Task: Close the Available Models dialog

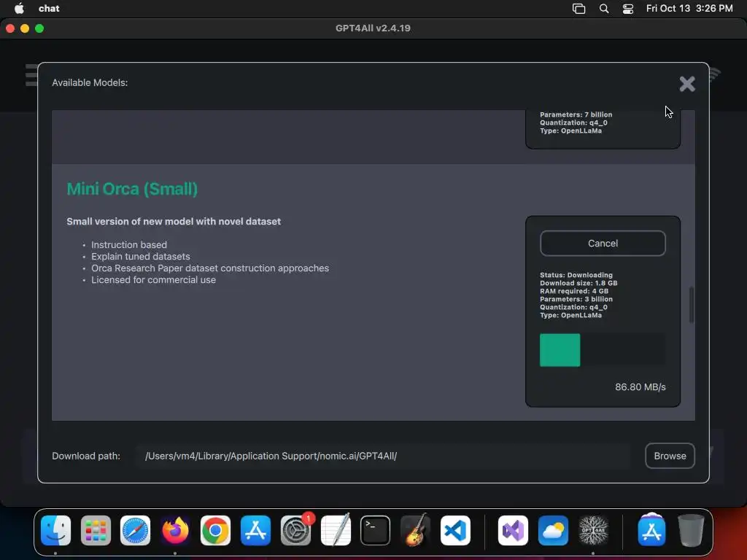Action: 687,84
